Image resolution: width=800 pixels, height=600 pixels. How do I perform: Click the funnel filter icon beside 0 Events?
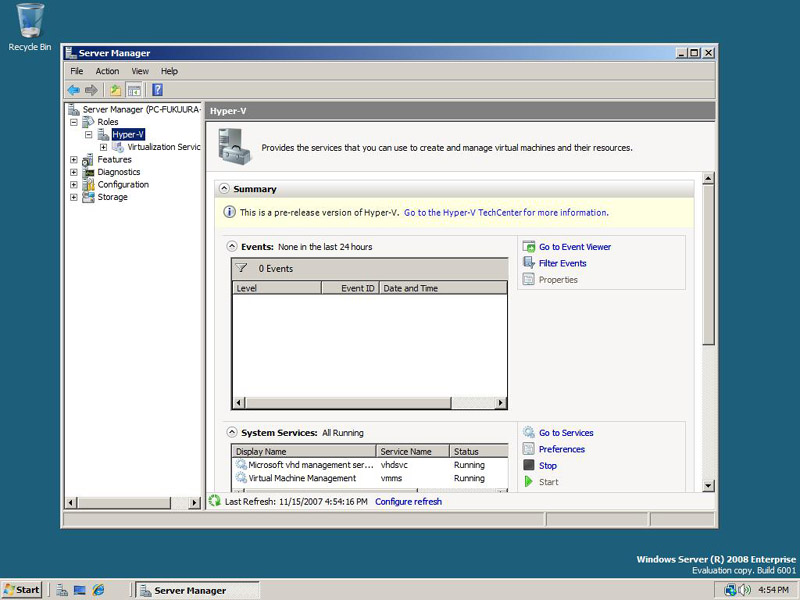click(241, 268)
